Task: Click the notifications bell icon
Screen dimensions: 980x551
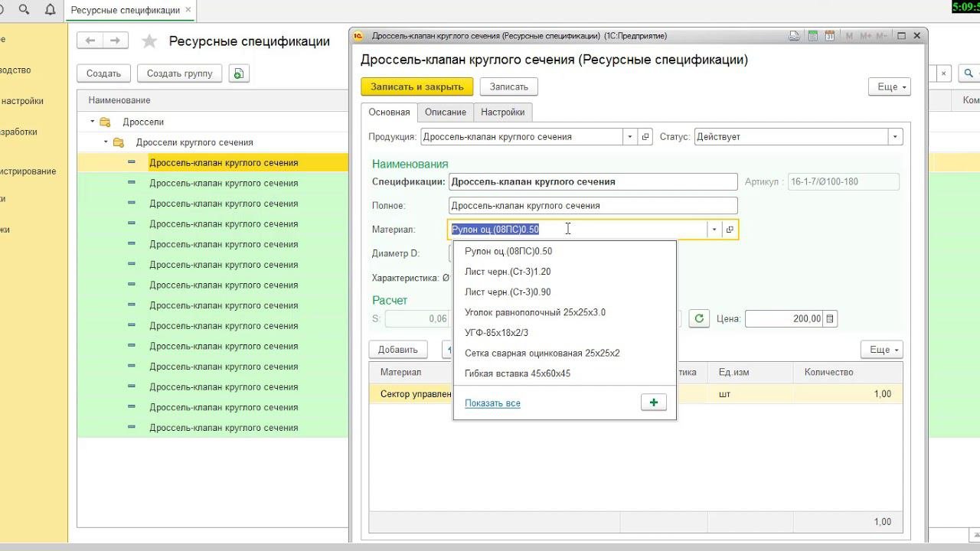Action: [x=50, y=10]
